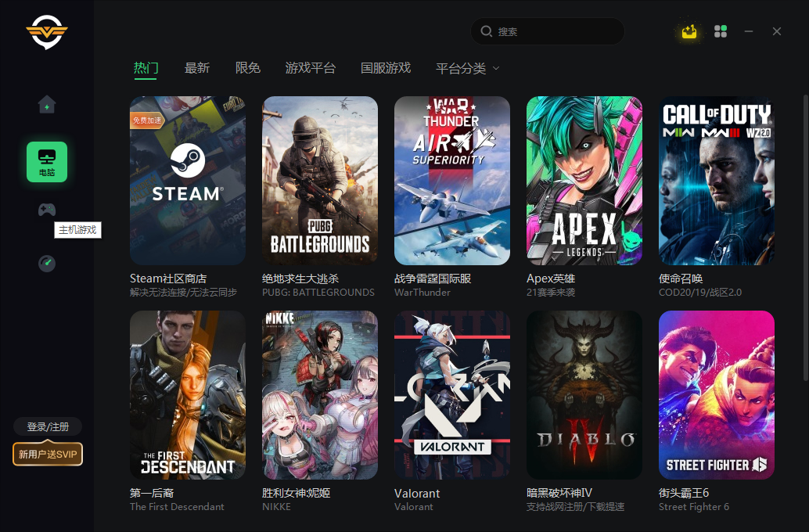The image size is (809, 532).
Task: Switch to the 最新 tab
Action: (197, 68)
